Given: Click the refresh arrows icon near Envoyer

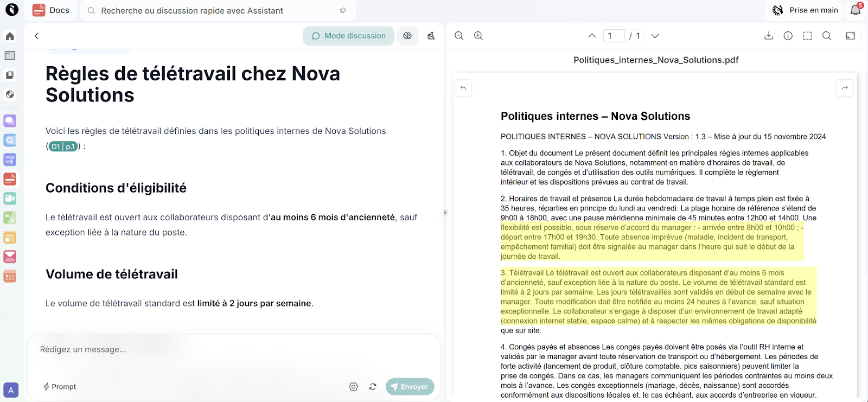Looking at the screenshot, I should [373, 387].
